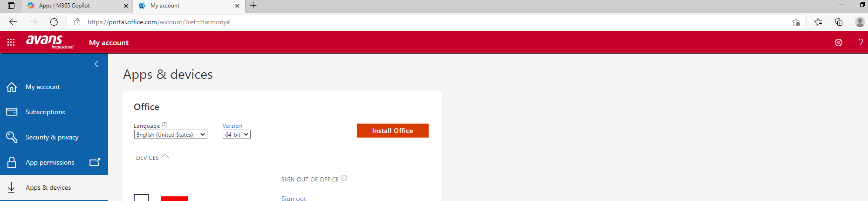868x201 pixels.
Task: Open the settings gear in header
Action: click(x=838, y=42)
